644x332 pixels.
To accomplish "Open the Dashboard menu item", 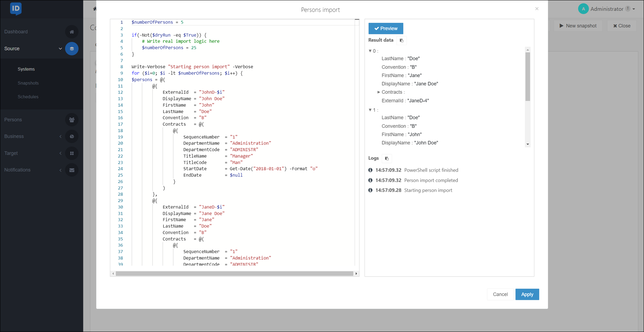I will [x=16, y=32].
